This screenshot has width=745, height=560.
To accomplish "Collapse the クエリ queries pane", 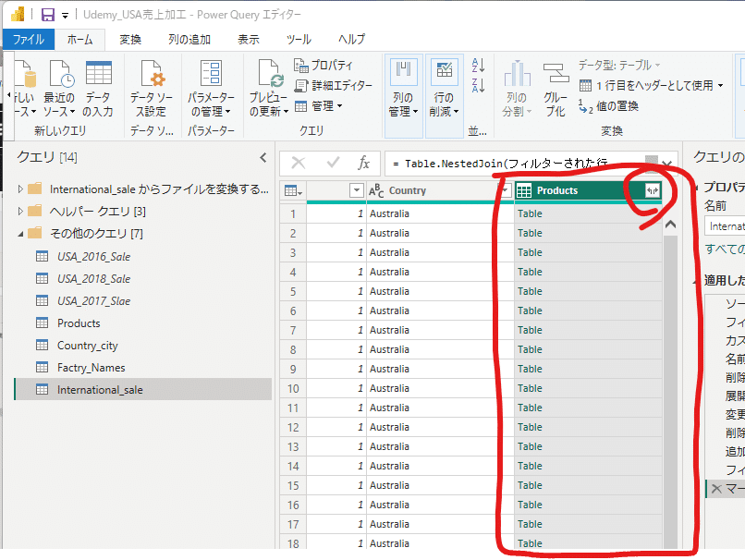I will [x=263, y=158].
